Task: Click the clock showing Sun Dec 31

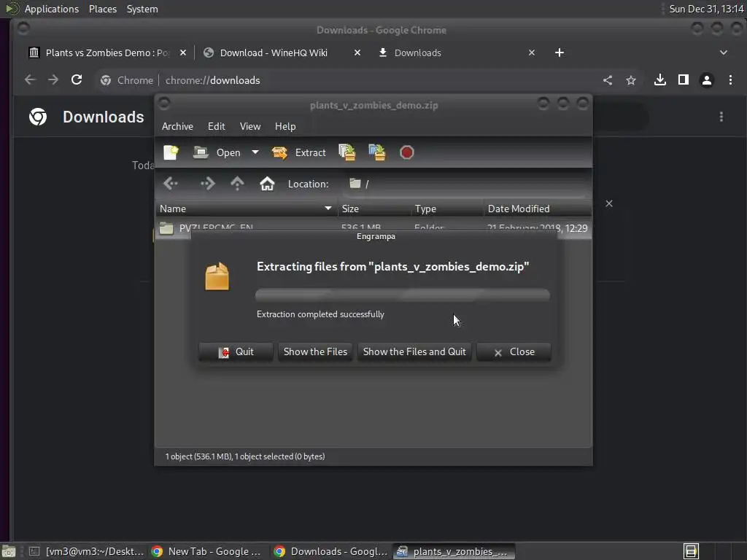Action: pyautogui.click(x=706, y=9)
